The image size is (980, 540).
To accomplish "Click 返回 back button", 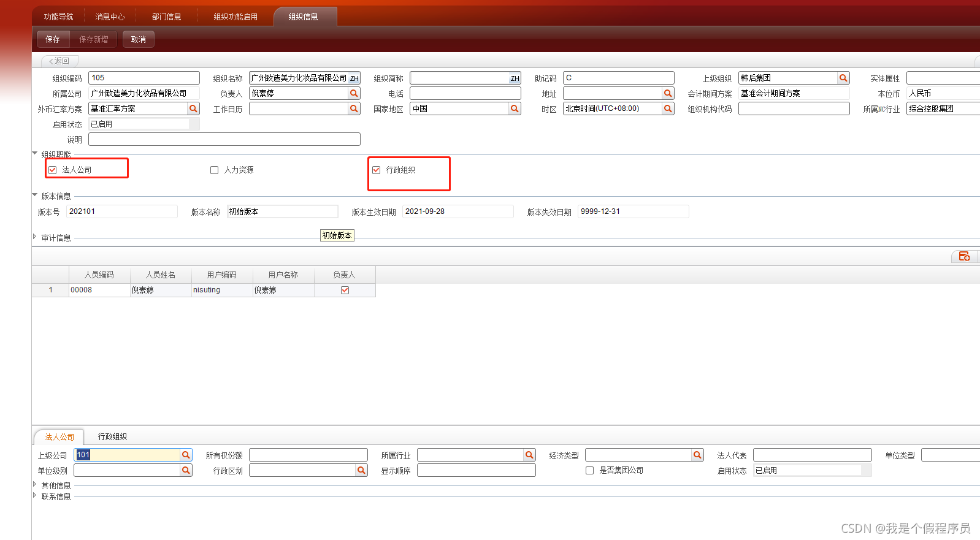I will 59,61.
